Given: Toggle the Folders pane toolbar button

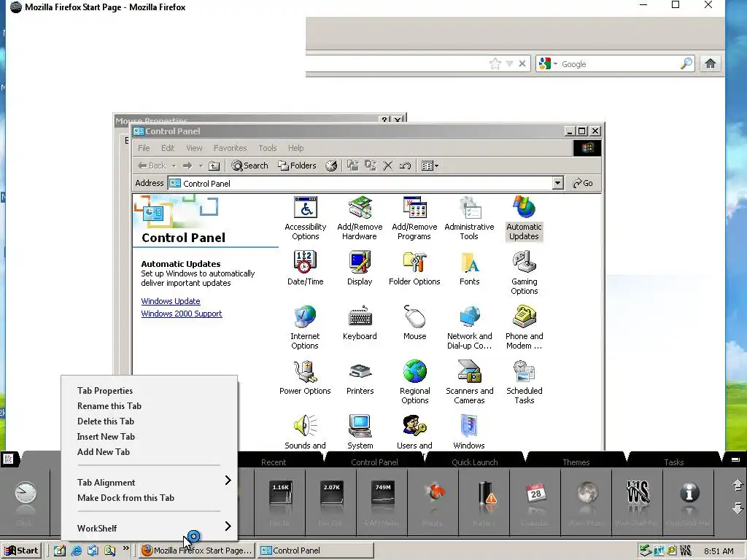Looking at the screenshot, I should tap(298, 166).
